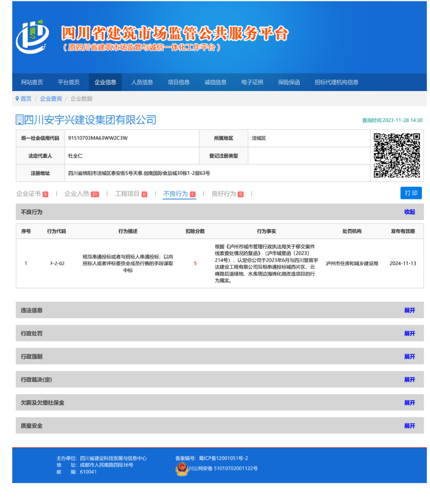This screenshot has width=430, height=504.
Task: Click 川公网安备 51010702001122号 link
Action: 223,468
